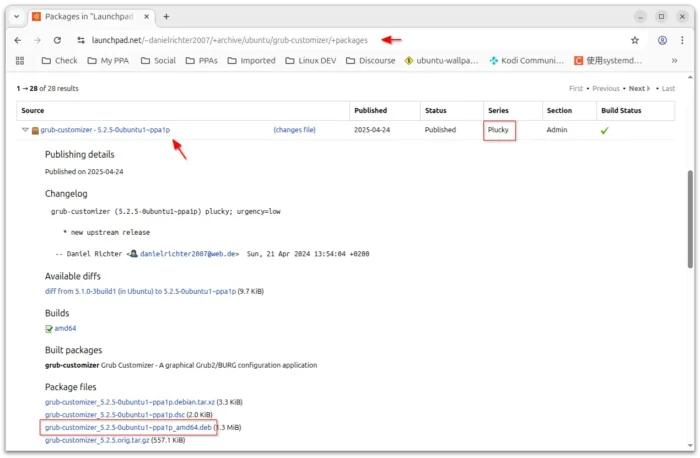
Task: Click the page vertical scrollbar thumb
Action: tap(690, 219)
